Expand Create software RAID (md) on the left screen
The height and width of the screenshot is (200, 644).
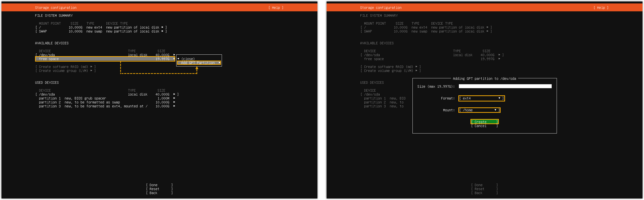pos(65,67)
